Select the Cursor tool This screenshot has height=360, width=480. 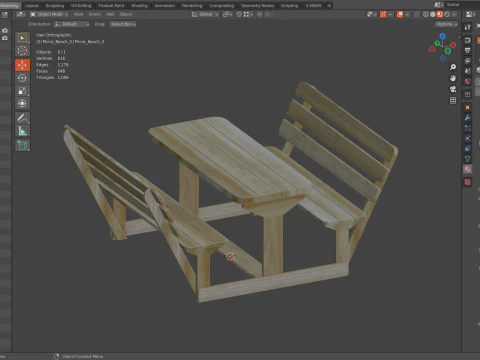[22, 51]
